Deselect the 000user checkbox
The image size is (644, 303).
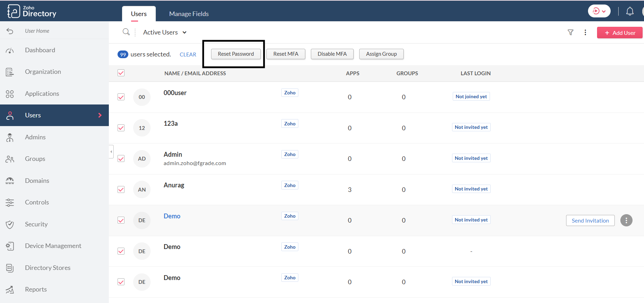click(121, 97)
